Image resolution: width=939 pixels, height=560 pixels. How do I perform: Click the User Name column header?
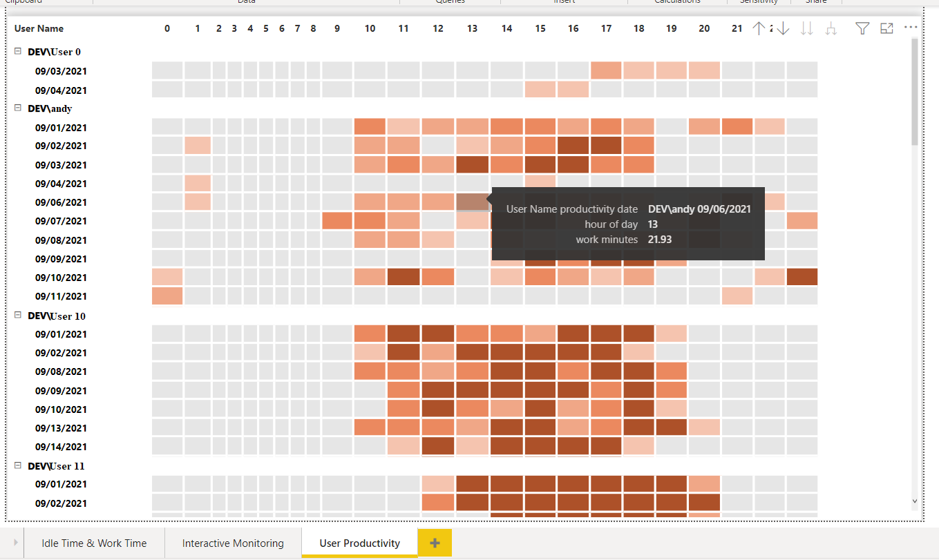39,28
